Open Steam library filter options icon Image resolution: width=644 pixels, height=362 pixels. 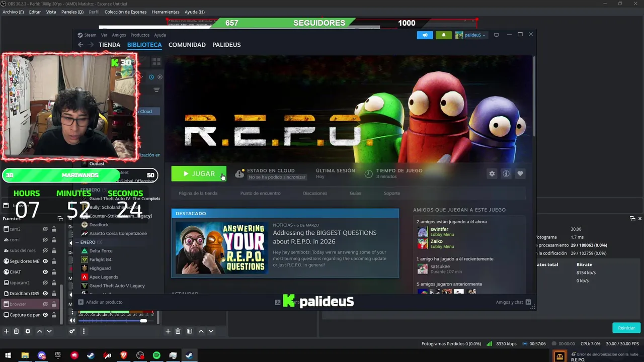pos(156,90)
